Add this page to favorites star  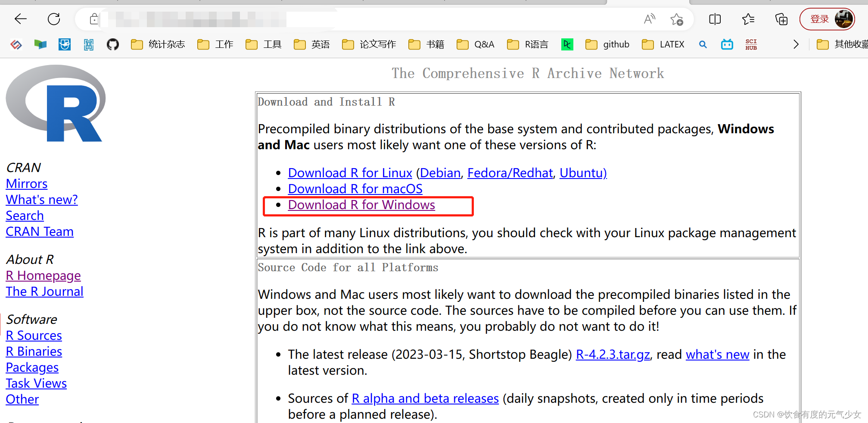coord(677,19)
